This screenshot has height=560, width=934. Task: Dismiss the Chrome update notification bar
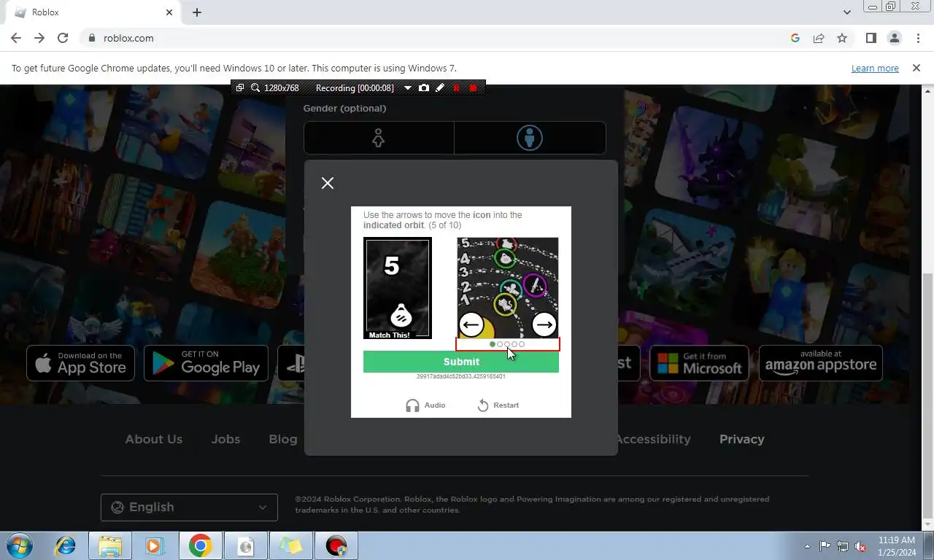pos(916,68)
